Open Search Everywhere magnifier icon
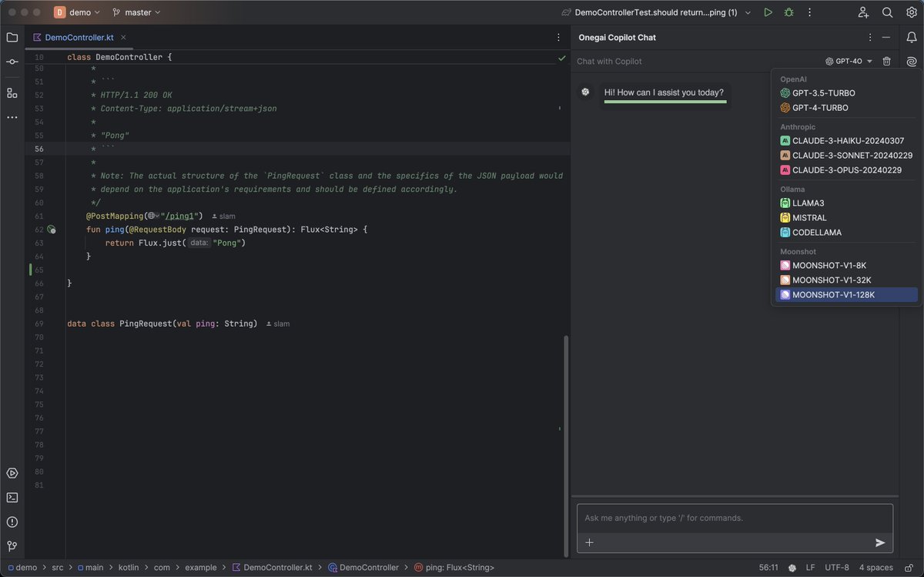The width and height of the screenshot is (924, 577). pos(887,12)
